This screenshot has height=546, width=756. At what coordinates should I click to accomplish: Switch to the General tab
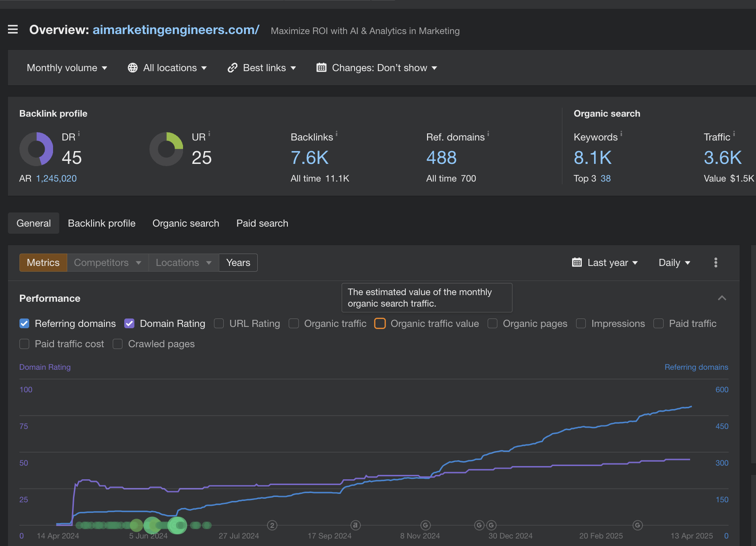[x=34, y=223]
